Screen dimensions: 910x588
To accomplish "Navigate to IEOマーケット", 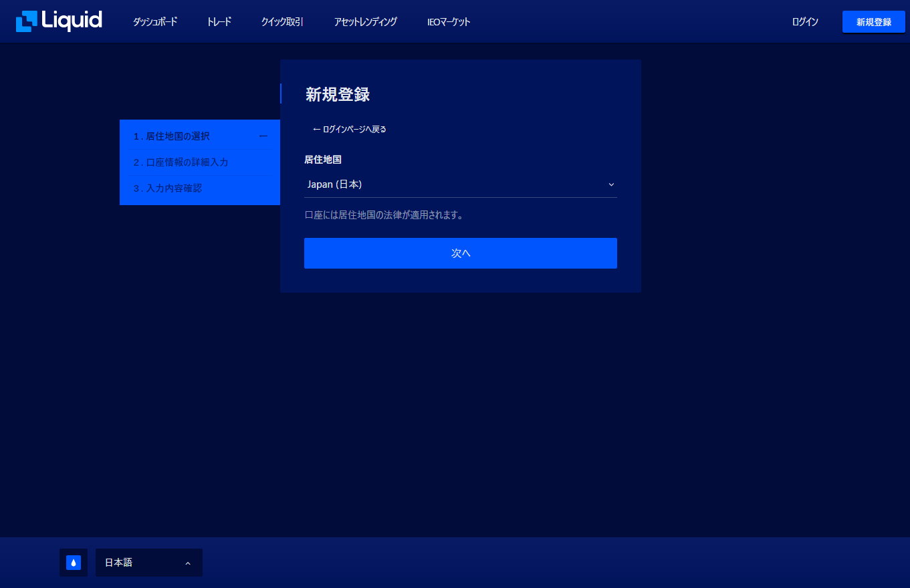I will (x=449, y=22).
